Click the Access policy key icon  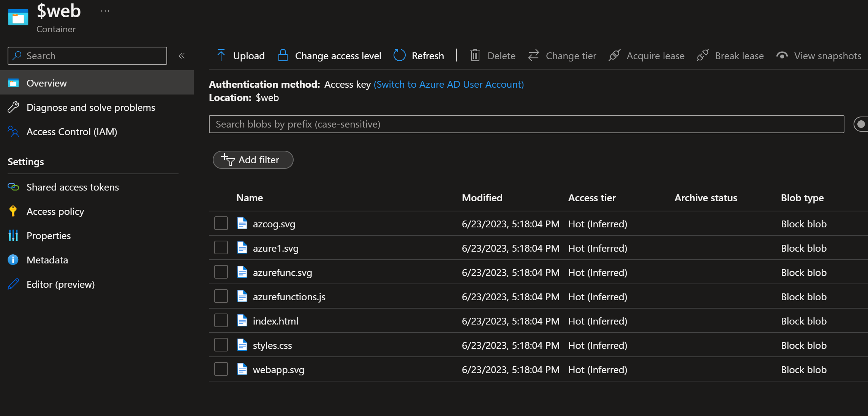13,211
